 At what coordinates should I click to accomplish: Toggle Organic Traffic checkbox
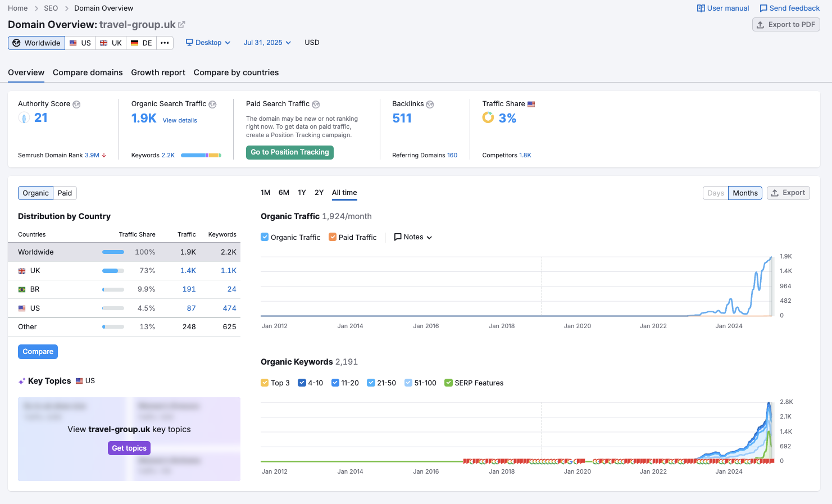(x=265, y=237)
